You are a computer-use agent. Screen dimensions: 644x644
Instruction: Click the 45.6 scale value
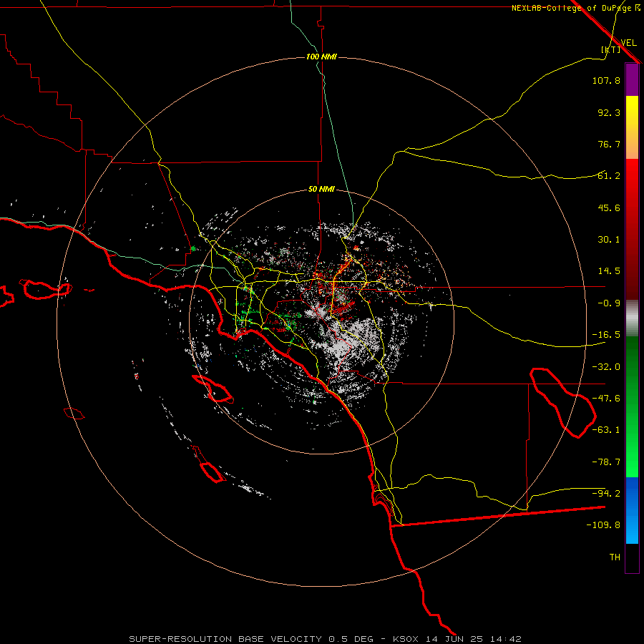tap(609, 208)
